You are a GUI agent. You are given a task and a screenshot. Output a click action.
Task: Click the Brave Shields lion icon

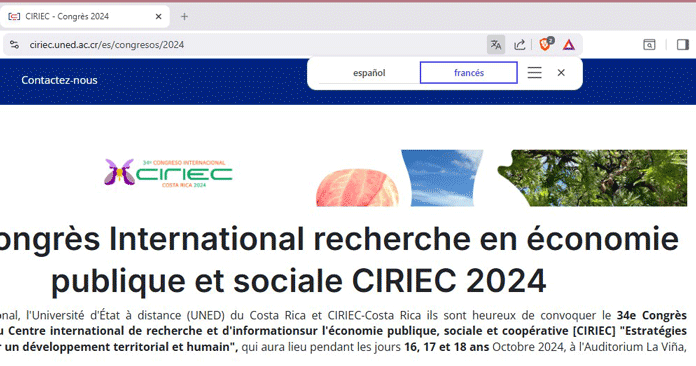(x=546, y=44)
